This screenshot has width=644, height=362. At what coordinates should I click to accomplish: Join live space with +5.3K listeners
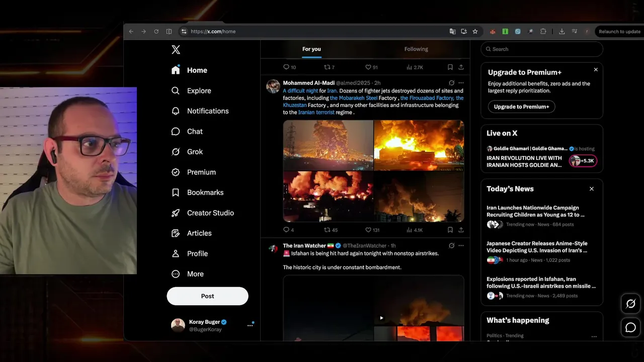click(583, 161)
